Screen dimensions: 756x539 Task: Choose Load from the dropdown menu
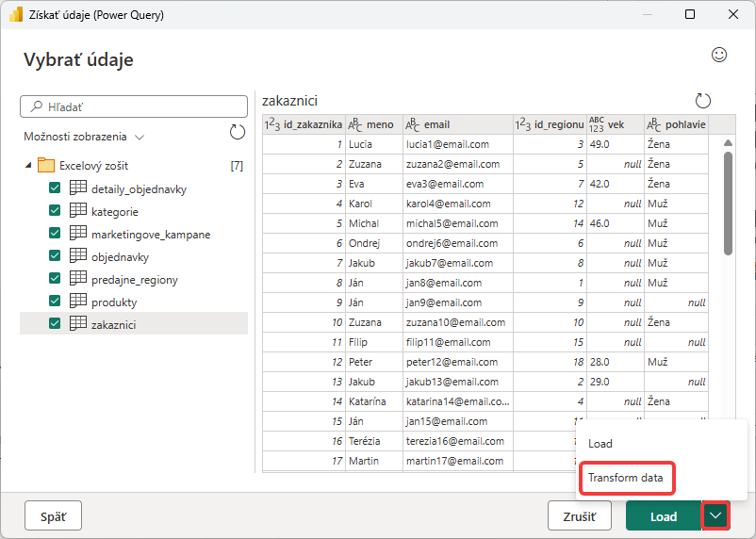pyautogui.click(x=600, y=444)
